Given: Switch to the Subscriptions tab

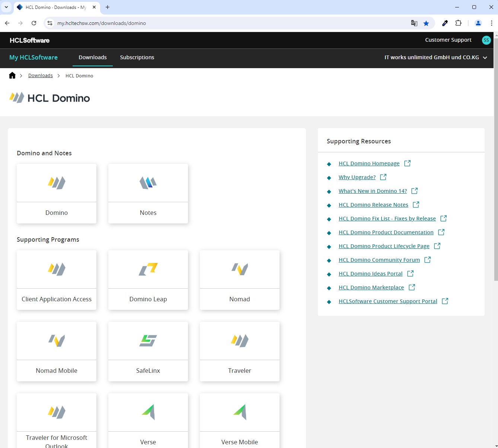Looking at the screenshot, I should (137, 57).
